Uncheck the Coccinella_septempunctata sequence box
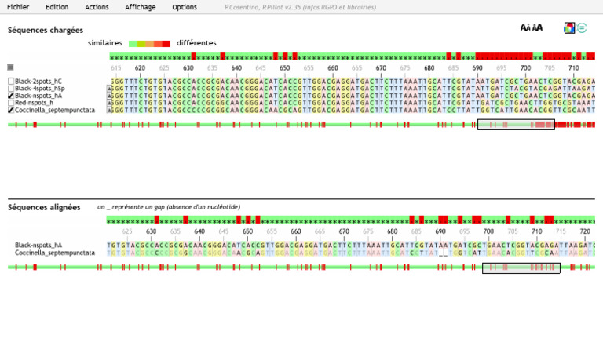This screenshot has width=603, height=364. click(x=11, y=110)
